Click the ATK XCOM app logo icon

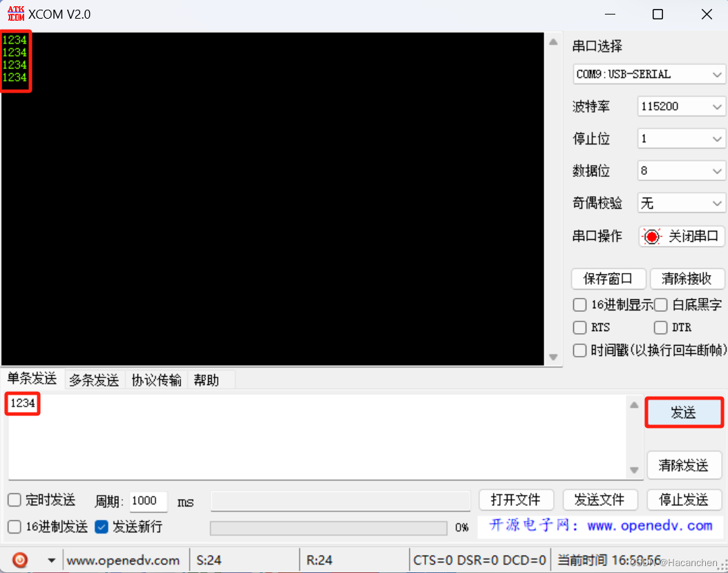click(16, 13)
